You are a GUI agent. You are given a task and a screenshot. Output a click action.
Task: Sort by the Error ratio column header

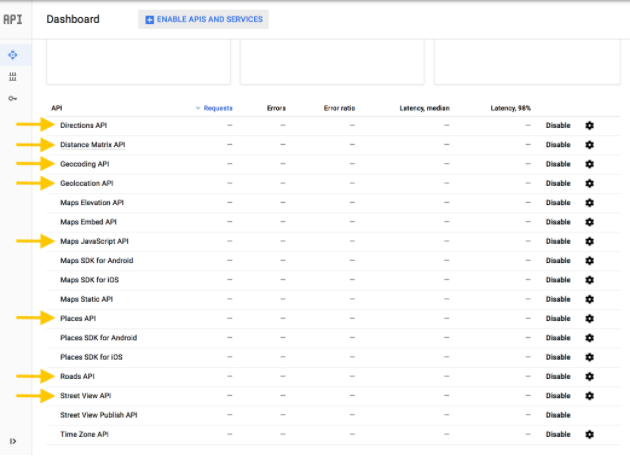click(x=340, y=108)
